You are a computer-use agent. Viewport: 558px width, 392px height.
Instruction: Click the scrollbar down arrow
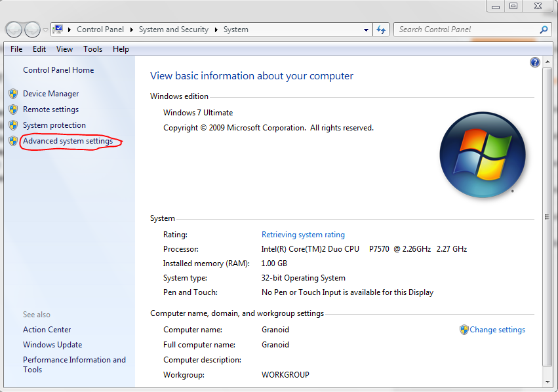[x=548, y=382]
